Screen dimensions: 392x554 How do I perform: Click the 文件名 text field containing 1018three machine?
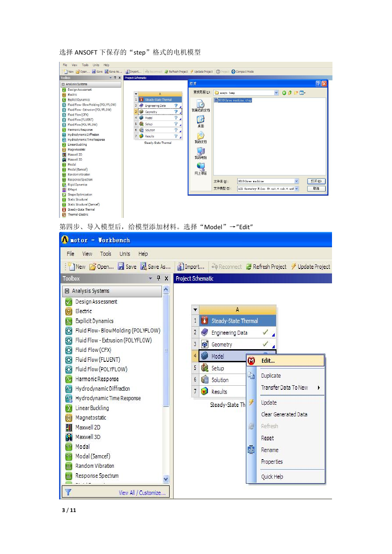point(265,181)
